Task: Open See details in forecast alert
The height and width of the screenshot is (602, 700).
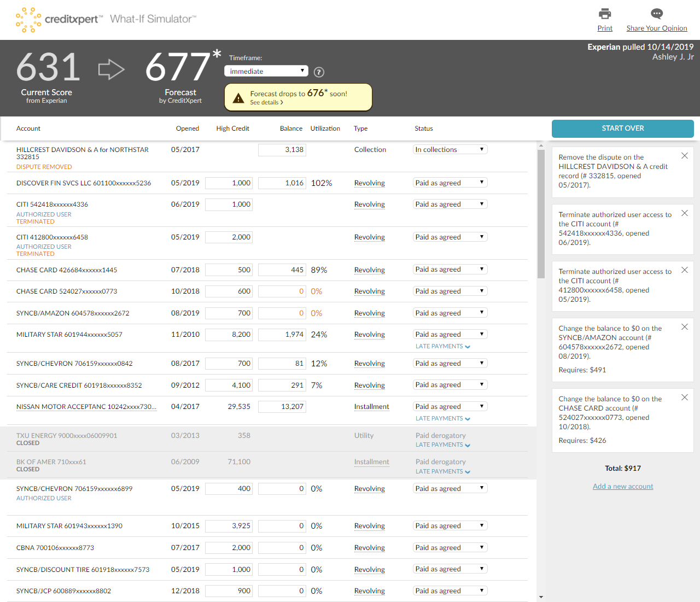Action: point(266,102)
